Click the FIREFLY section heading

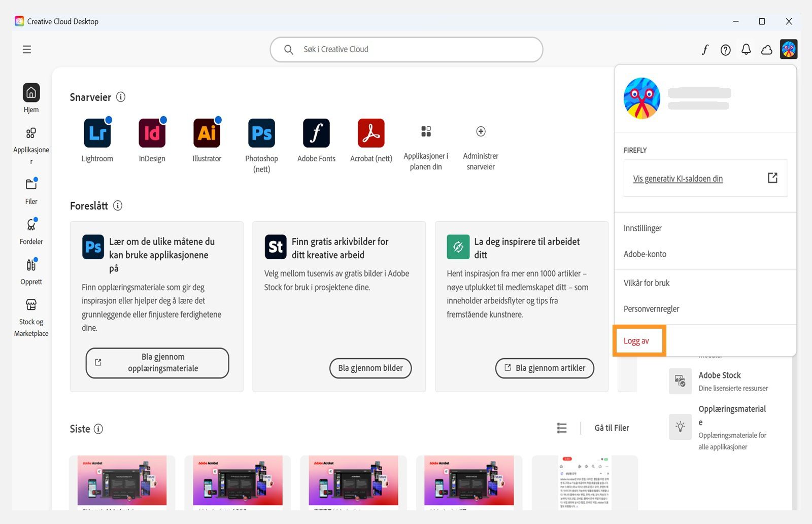(635, 150)
